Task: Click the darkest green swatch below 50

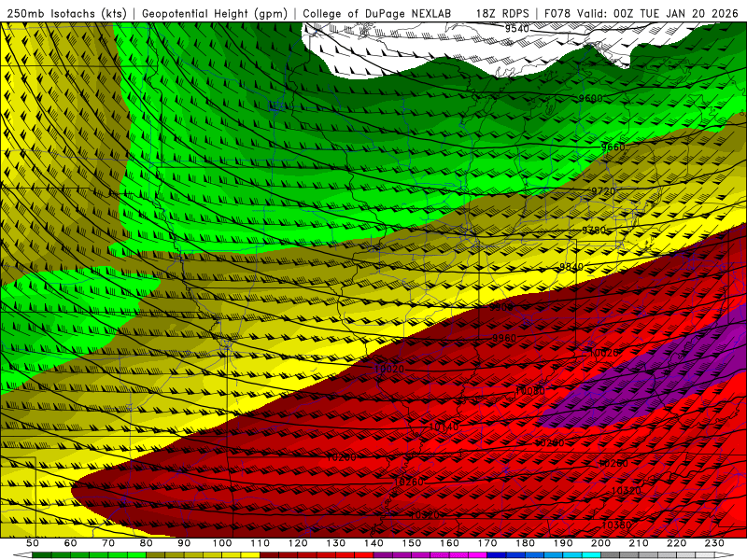Action: coord(42,555)
